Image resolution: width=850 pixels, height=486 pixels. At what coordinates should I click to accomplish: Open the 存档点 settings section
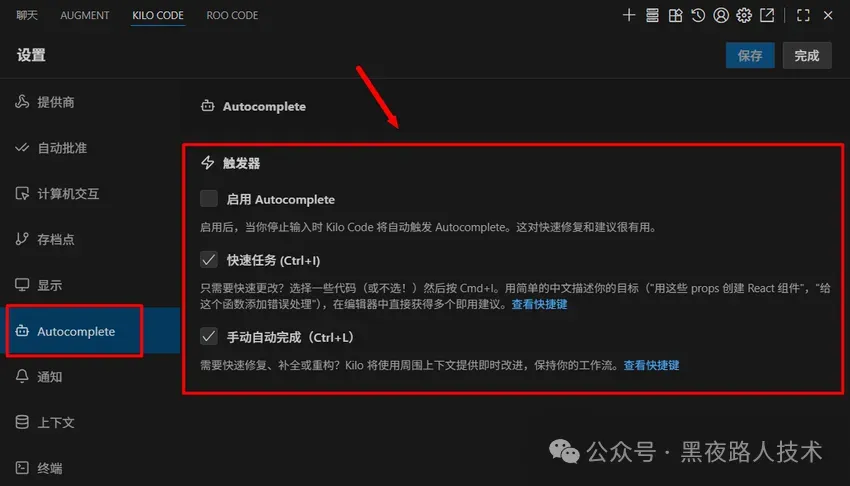pyautogui.click(x=89, y=239)
